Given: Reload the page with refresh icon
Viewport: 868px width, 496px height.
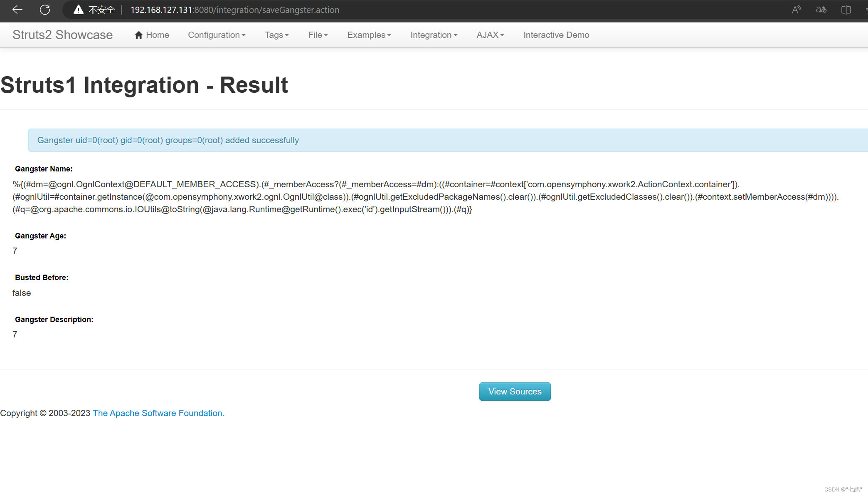Looking at the screenshot, I should tap(45, 10).
